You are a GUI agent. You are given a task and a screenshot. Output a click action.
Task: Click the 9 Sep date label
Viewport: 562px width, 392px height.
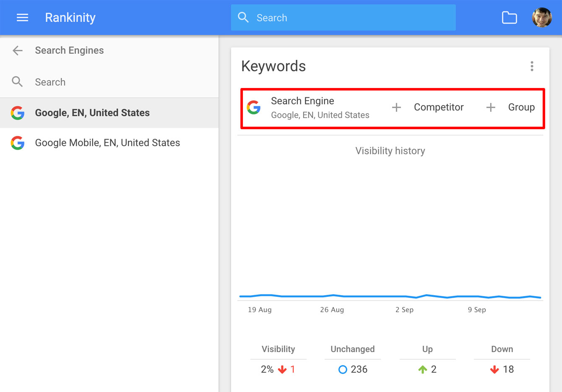(477, 310)
